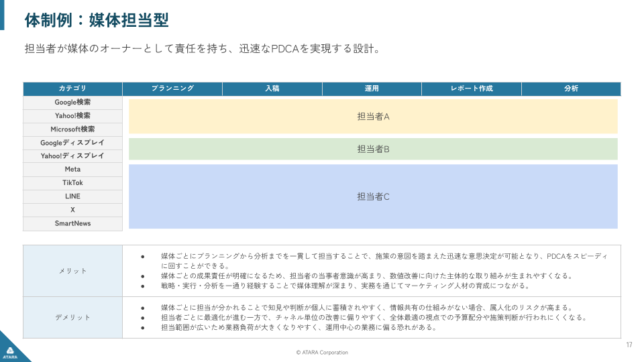Select the プランニング header cell
This screenshot has width=644, height=362.
point(172,88)
